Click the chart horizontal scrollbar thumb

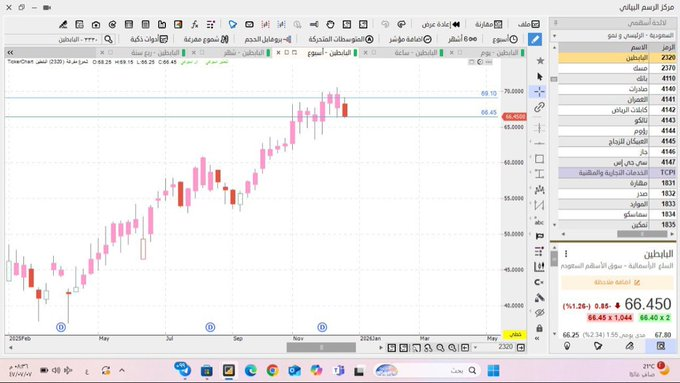point(321,348)
